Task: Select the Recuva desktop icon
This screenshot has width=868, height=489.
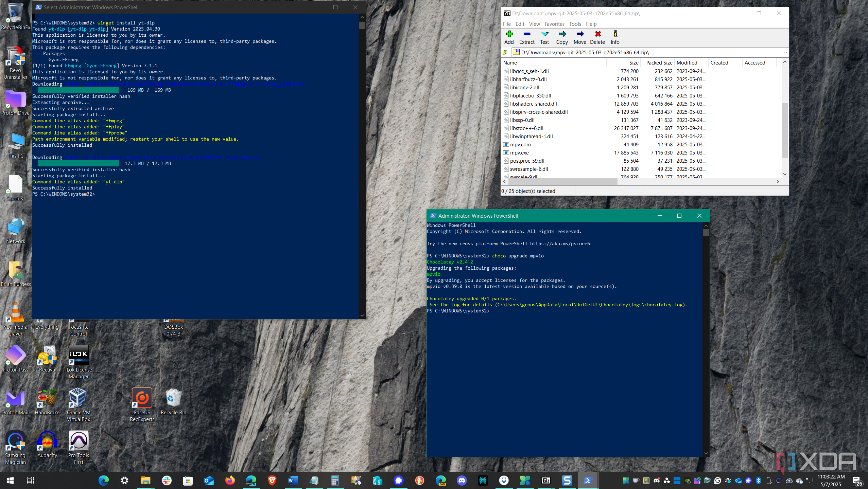Action: [47, 359]
